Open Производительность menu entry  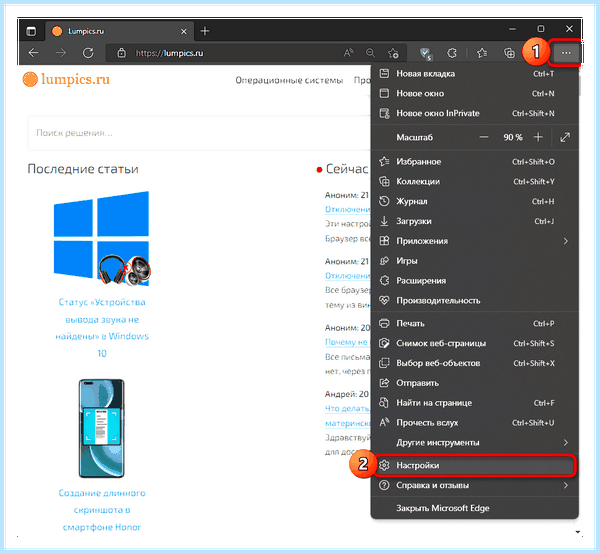pyautogui.click(x=474, y=301)
